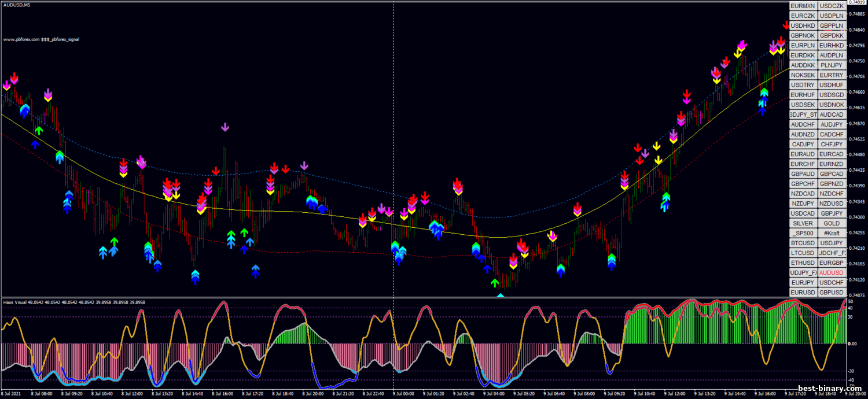The image size is (868, 399).
Task: Select the highlighted AUDUSD symbol button
Action: [832, 272]
